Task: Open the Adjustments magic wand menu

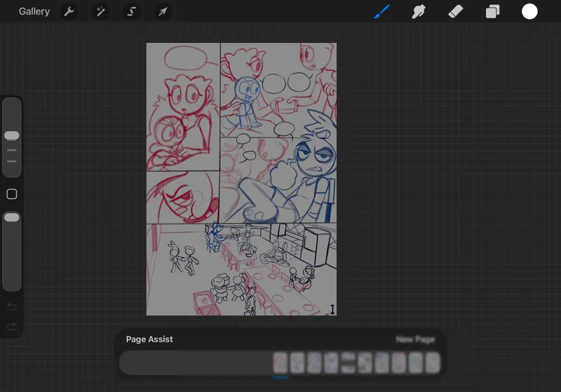Action: pos(100,11)
